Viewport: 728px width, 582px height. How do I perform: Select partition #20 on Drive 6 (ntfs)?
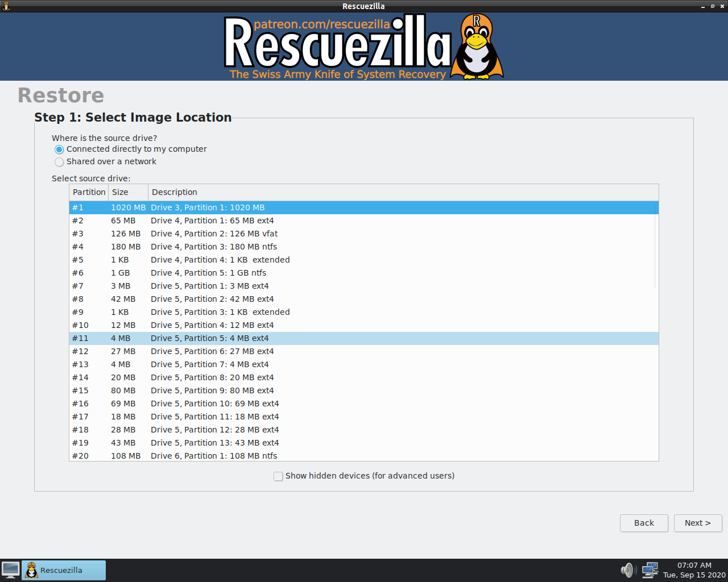coord(227,456)
